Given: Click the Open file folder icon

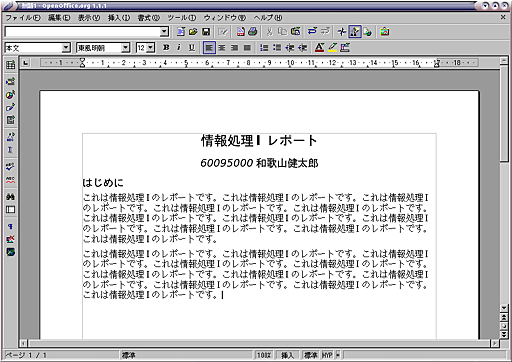Looking at the screenshot, I should (193, 32).
